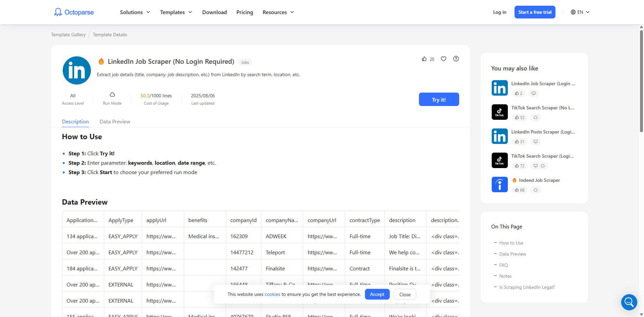This screenshot has width=644, height=317.
Task: Click the Octoparse logo
Action: coord(74,12)
